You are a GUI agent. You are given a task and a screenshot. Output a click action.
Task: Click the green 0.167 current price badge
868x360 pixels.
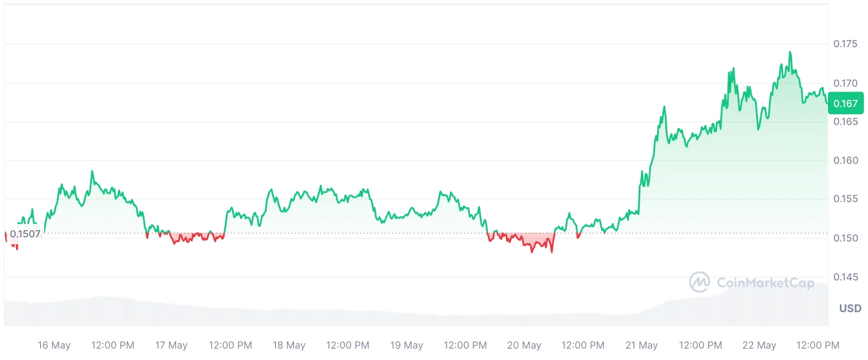coord(845,103)
